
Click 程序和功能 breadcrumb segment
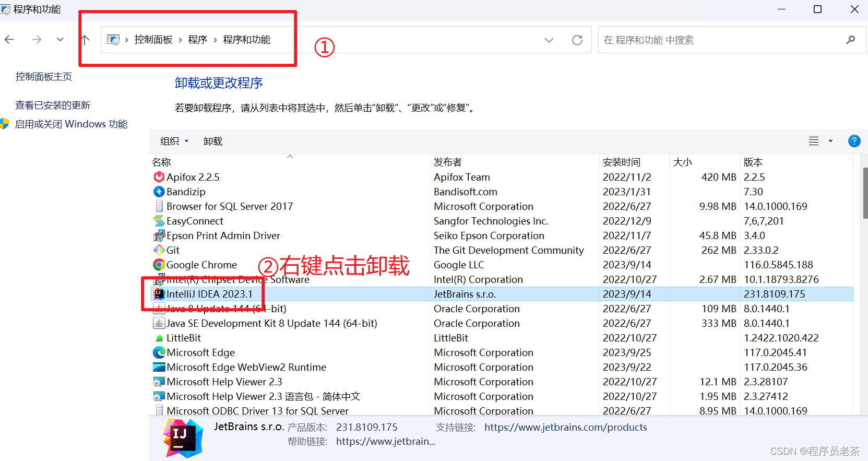pos(247,40)
